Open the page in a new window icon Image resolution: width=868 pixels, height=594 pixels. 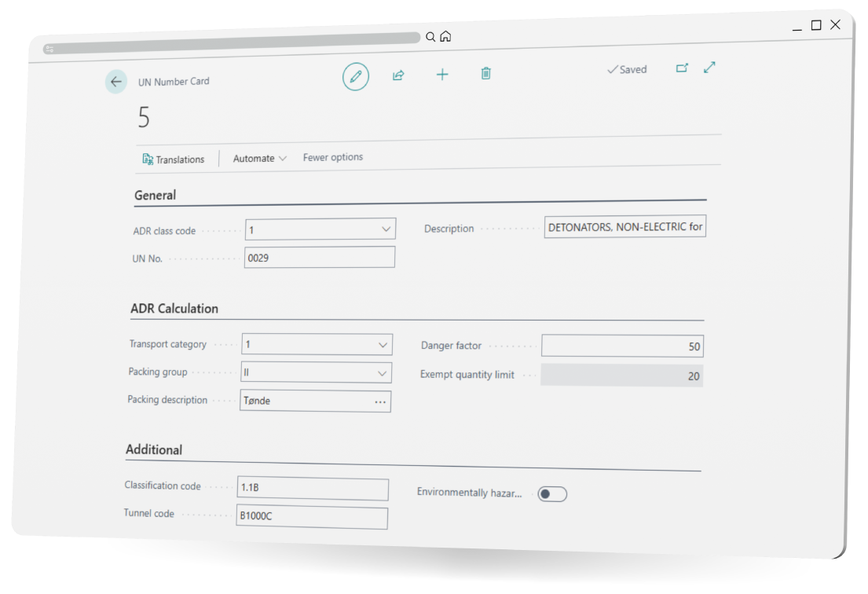[x=681, y=69]
